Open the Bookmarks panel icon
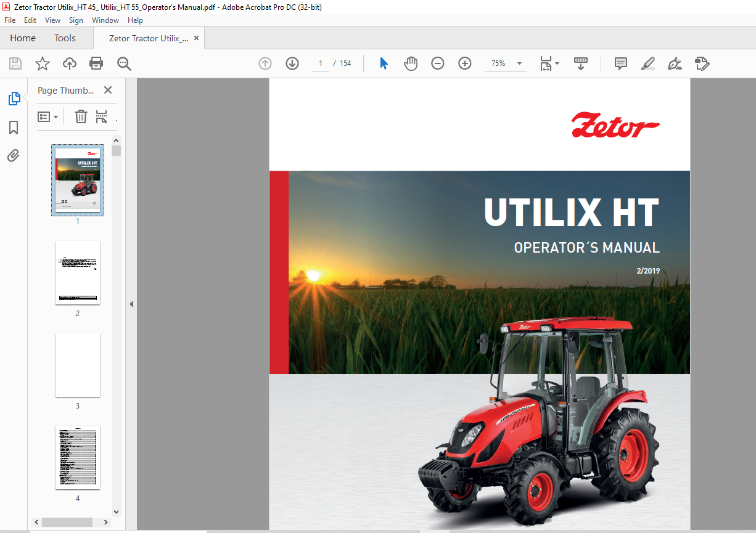756x533 pixels. click(14, 128)
